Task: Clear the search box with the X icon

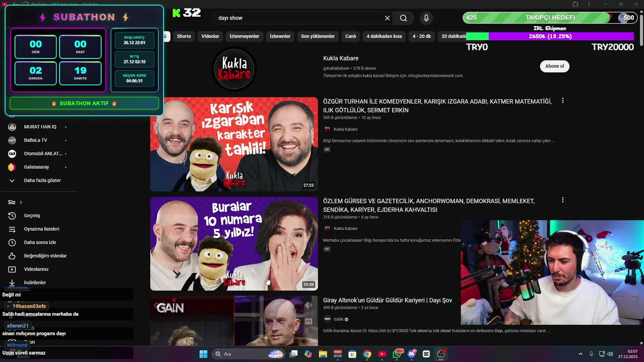Action: point(387,18)
